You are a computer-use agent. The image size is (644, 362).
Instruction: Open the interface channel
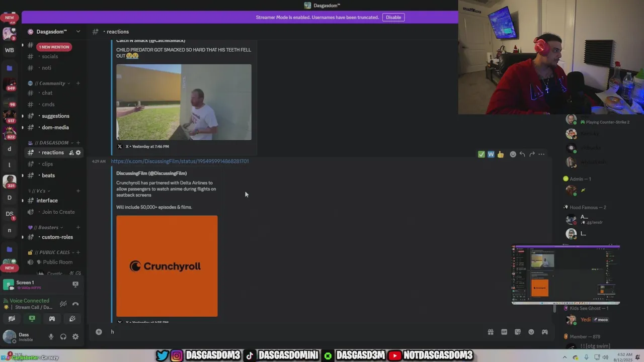pos(47,201)
